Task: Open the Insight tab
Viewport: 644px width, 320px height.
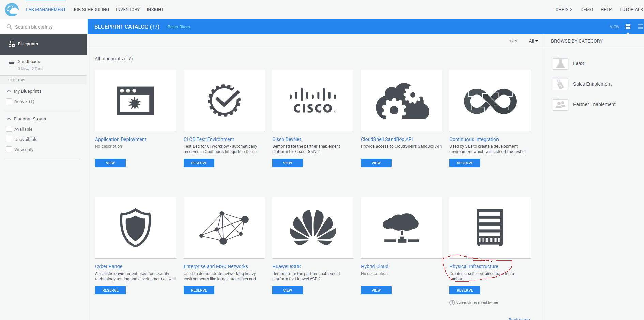Action: coord(155,10)
